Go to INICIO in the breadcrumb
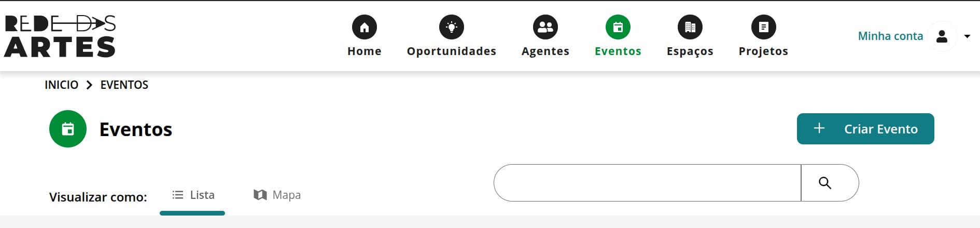Image resolution: width=980 pixels, height=228 pixels. 61,85
